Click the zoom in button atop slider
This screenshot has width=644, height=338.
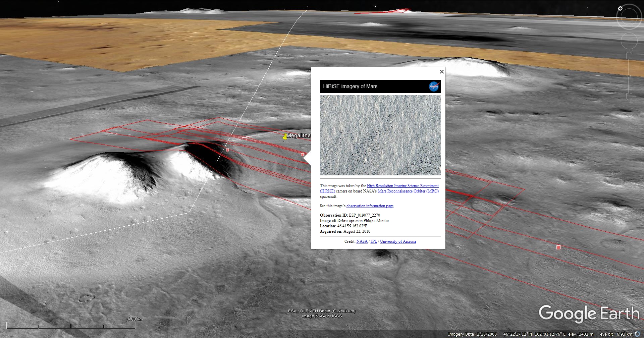(629, 55)
